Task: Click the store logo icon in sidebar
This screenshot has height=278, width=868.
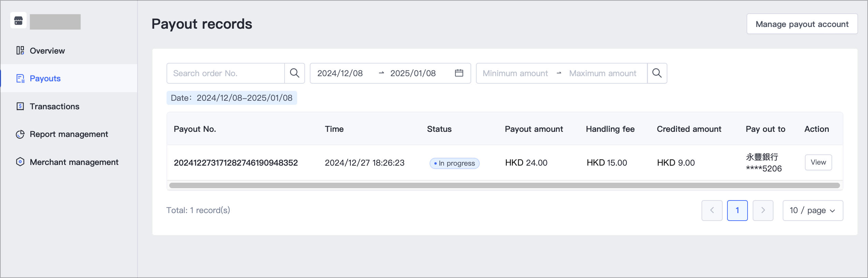Action: pyautogui.click(x=18, y=21)
